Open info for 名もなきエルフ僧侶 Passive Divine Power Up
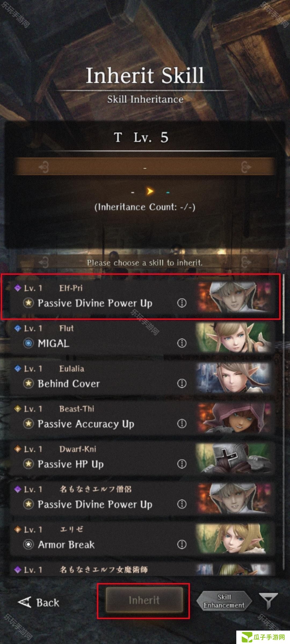 (182, 504)
